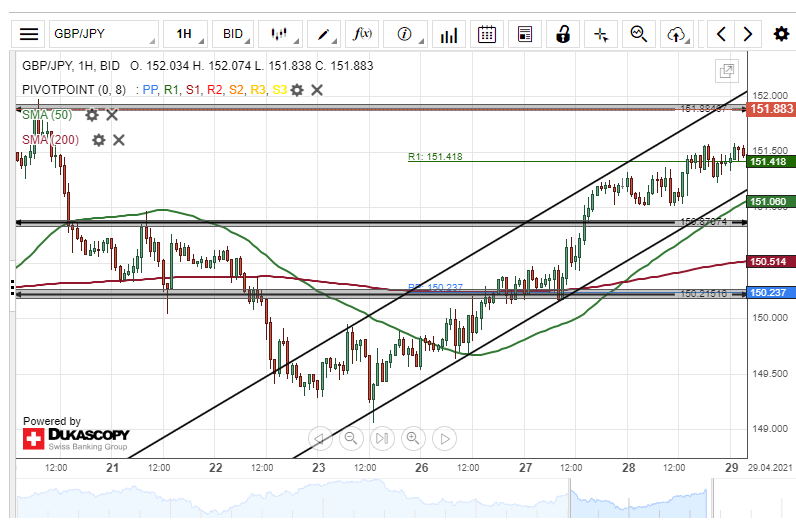Remove the SMA (200) indicator
Screen dimensions: 796x522
pyautogui.click(x=118, y=140)
